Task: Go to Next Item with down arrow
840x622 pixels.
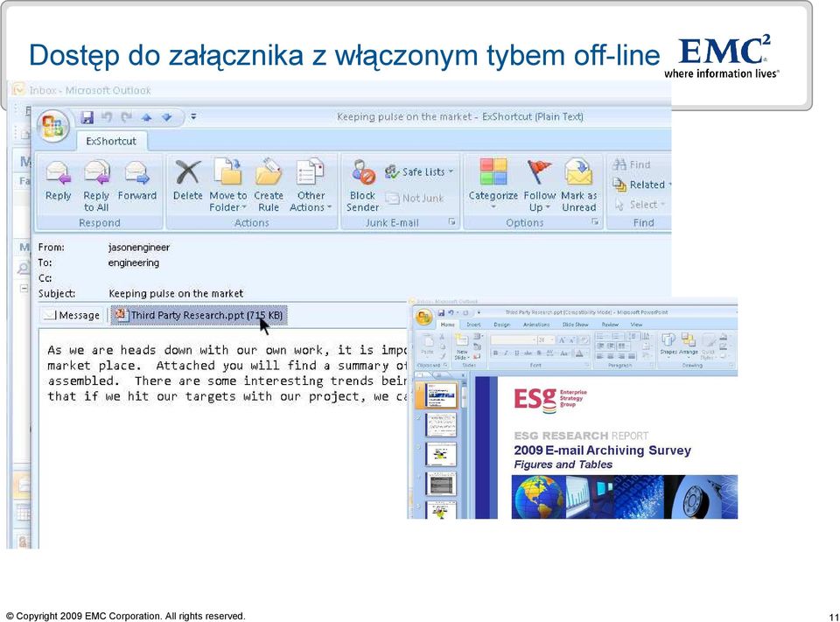Action: [x=166, y=117]
